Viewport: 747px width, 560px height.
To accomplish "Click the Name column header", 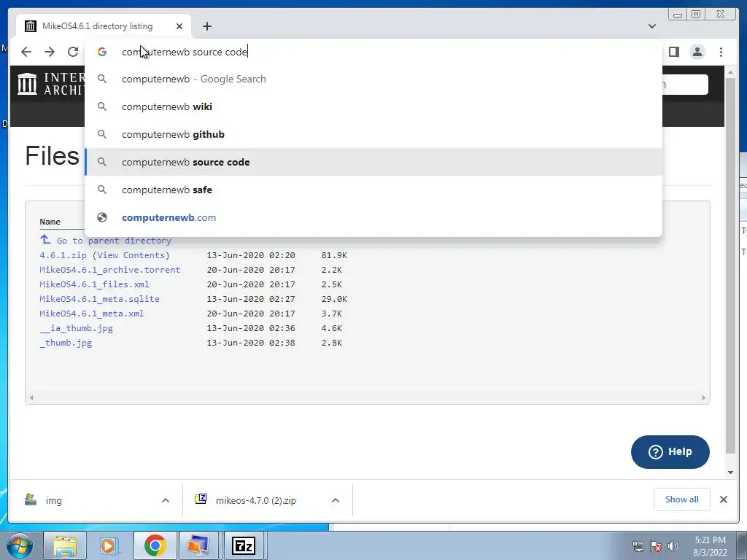I will pos(50,222).
